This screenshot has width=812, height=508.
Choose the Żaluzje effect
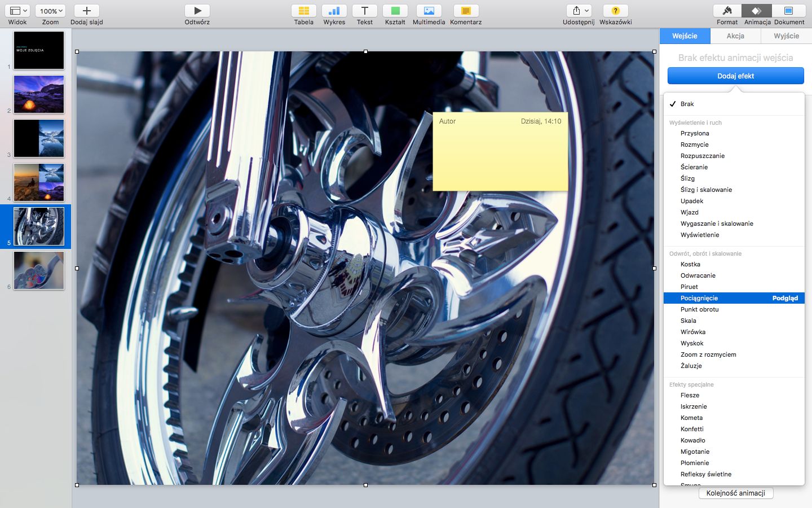tap(734, 366)
